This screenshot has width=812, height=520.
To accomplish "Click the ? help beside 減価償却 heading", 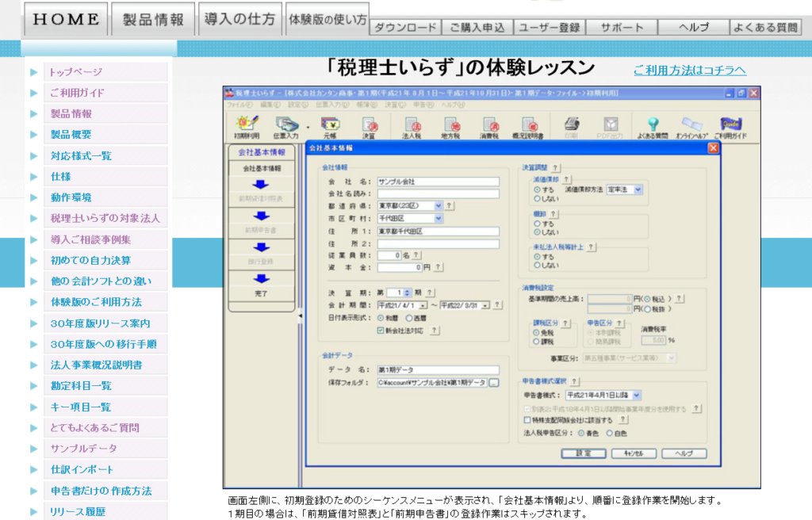I will coord(566,179).
